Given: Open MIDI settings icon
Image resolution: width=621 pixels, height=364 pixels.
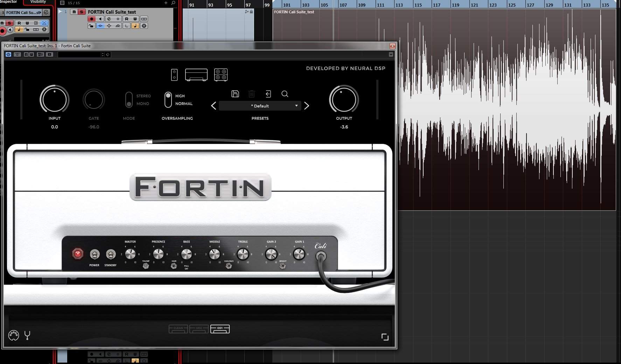Looking at the screenshot, I should click(14, 335).
